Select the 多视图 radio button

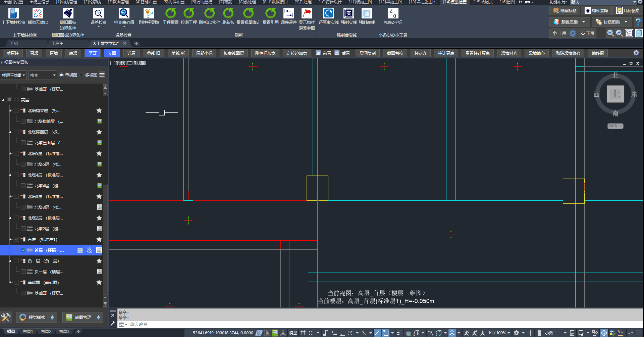pos(82,75)
